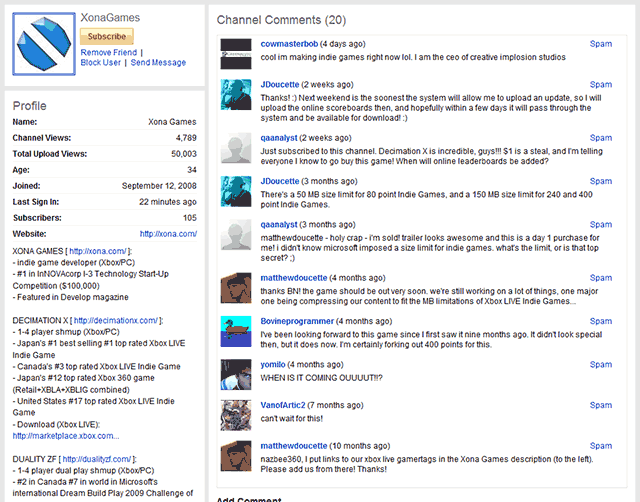
Task: Mark cowmasterbob's comment as Spam
Action: tap(601, 44)
